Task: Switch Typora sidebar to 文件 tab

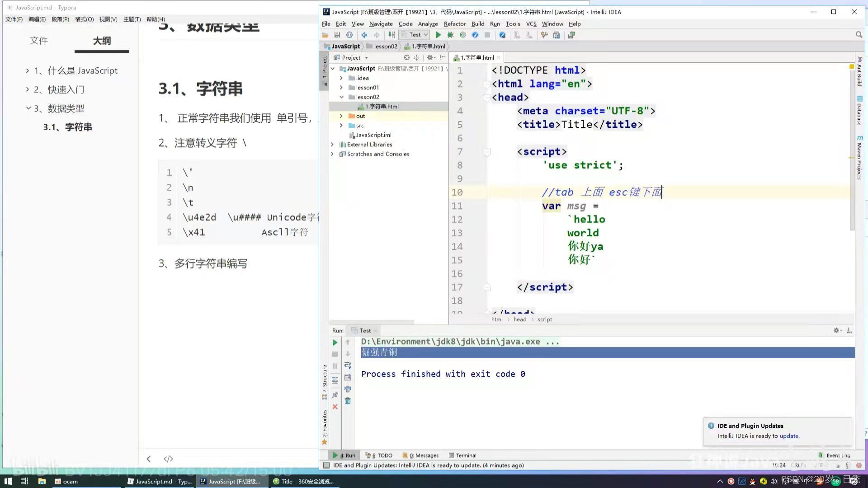Action: [x=38, y=41]
